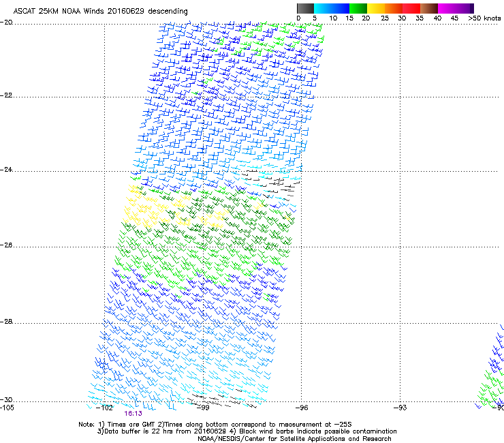This screenshot has height=443, width=504.
Task: Click the orange 25-30 knots color band
Action: pos(394,8)
